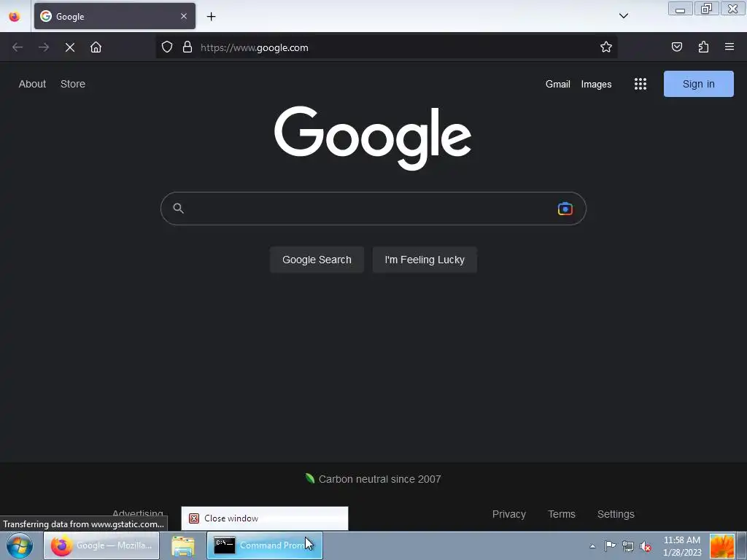747x560 pixels.
Task: Switch to Firefox taskbar button
Action: point(101,545)
